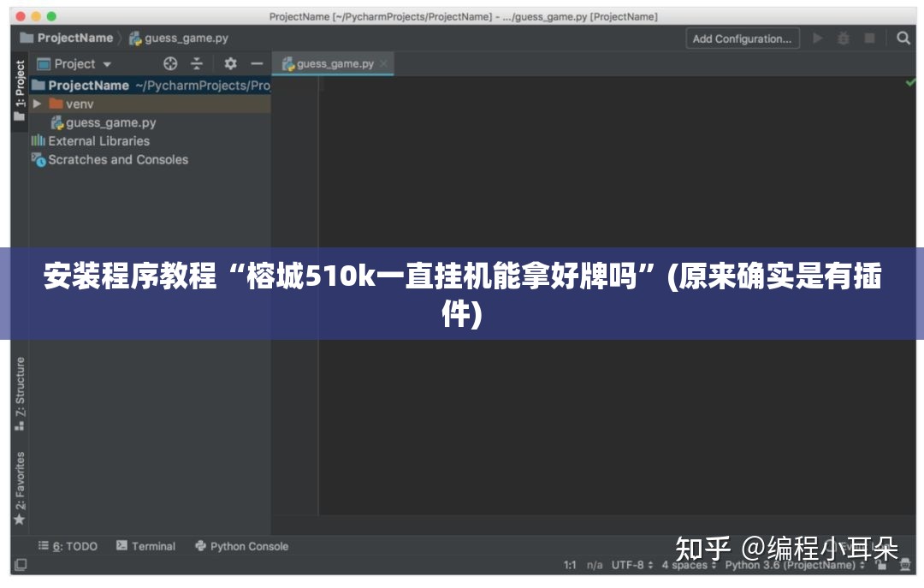Click the locate/scroll-from-source target icon
Image resolution: width=924 pixels, height=588 pixels.
(170, 63)
